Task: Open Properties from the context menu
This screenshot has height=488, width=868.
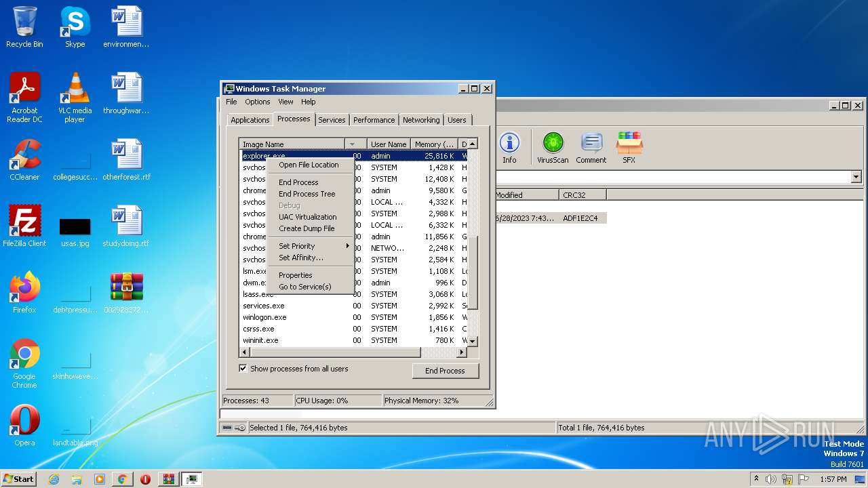Action: 296,275
